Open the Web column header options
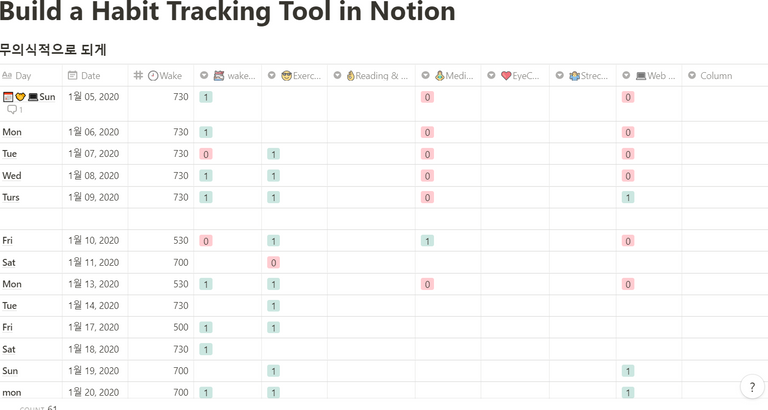 tap(649, 75)
